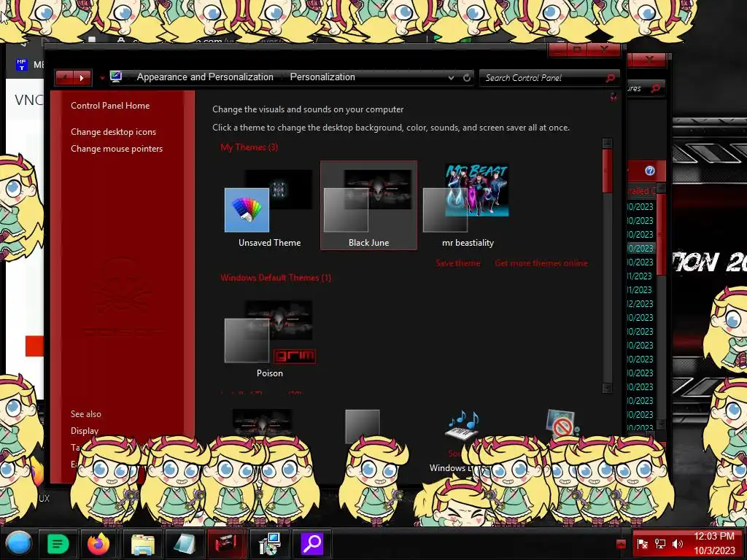
Task: Open Change desktop icons
Action: (x=113, y=132)
